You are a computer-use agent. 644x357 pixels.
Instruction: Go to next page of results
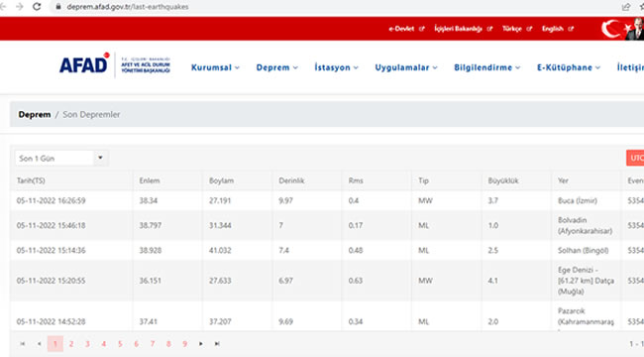201,344
